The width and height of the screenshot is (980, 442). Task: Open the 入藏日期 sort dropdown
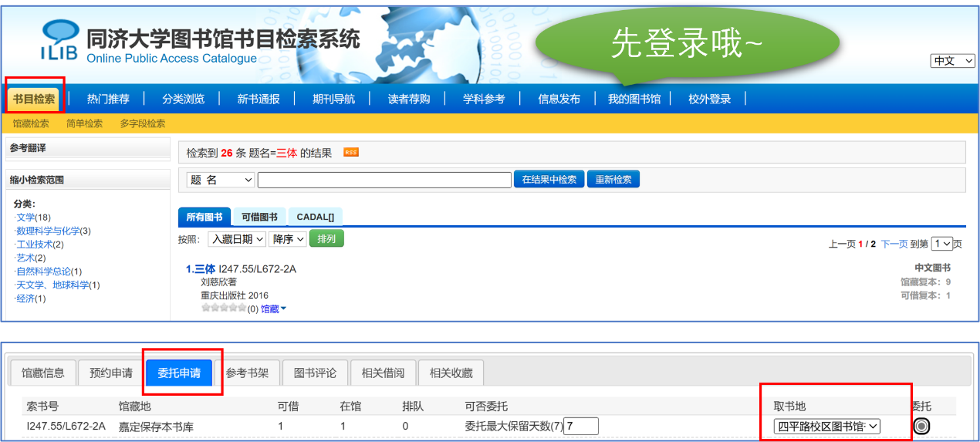point(237,239)
